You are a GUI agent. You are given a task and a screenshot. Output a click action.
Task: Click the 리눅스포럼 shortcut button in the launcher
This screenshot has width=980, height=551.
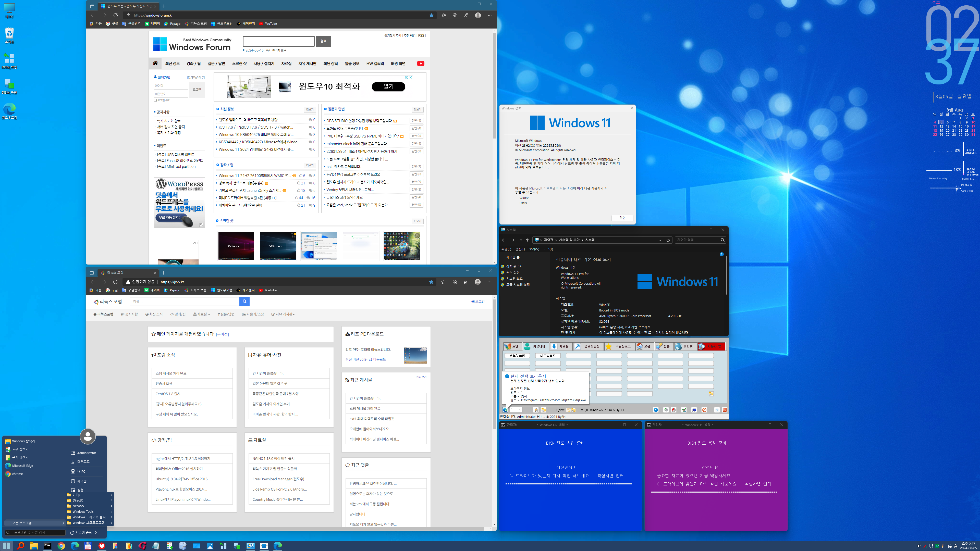pyautogui.click(x=548, y=356)
